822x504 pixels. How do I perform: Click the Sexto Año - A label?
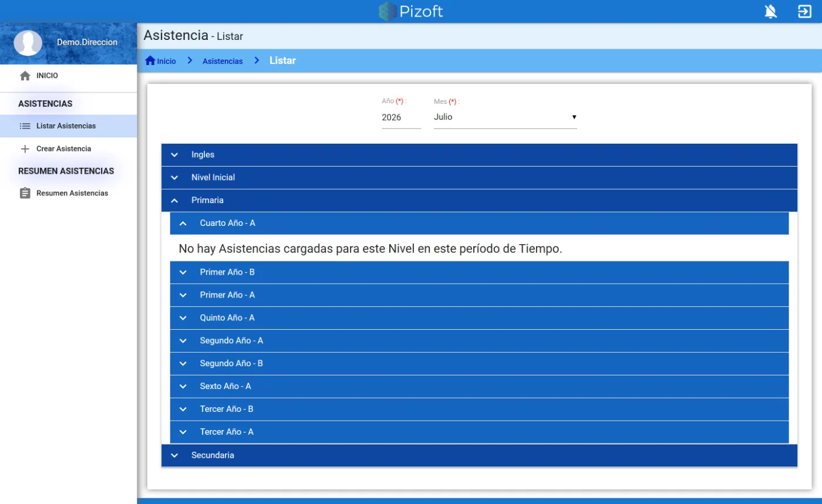pos(225,386)
